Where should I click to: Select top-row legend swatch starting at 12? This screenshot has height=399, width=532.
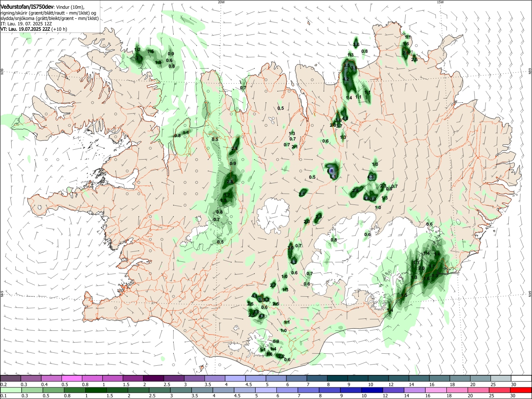pyautogui.click(x=398, y=378)
